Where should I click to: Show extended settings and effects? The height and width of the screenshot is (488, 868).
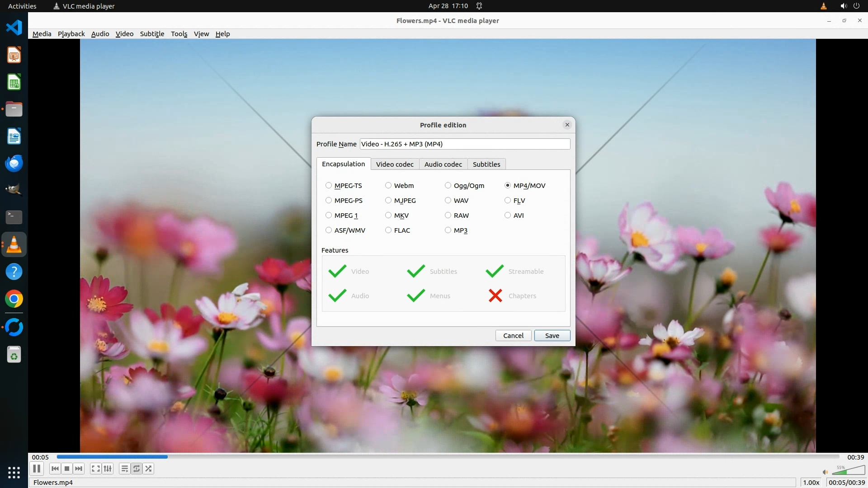[108, 469]
